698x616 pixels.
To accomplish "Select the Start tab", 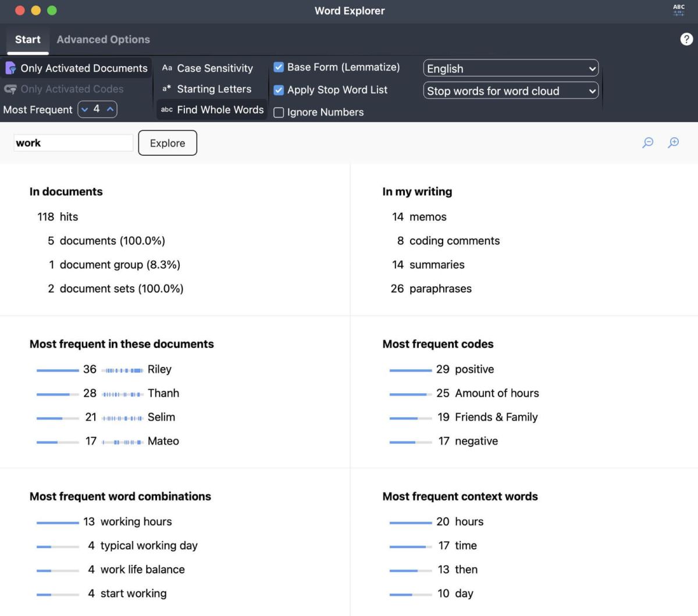I will pos(27,40).
